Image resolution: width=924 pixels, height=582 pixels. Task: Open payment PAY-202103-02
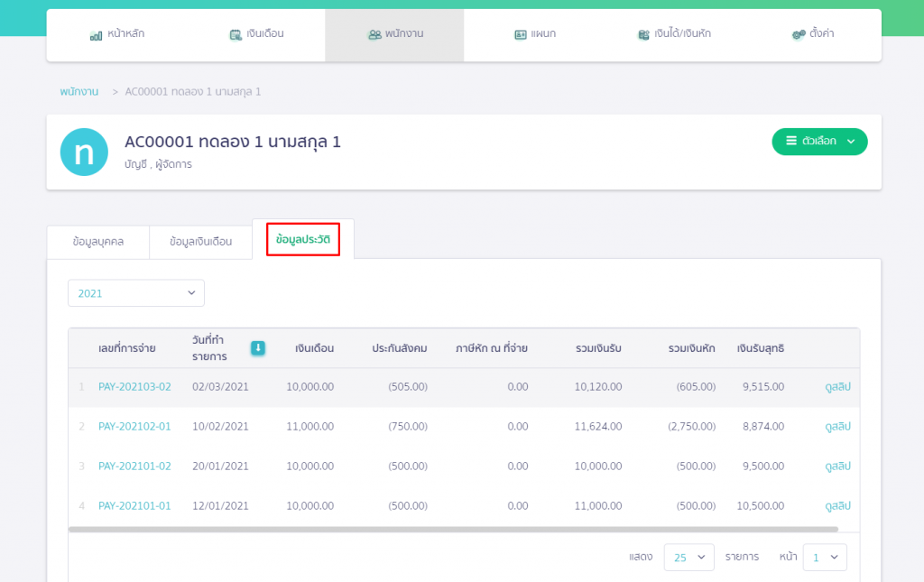[134, 387]
